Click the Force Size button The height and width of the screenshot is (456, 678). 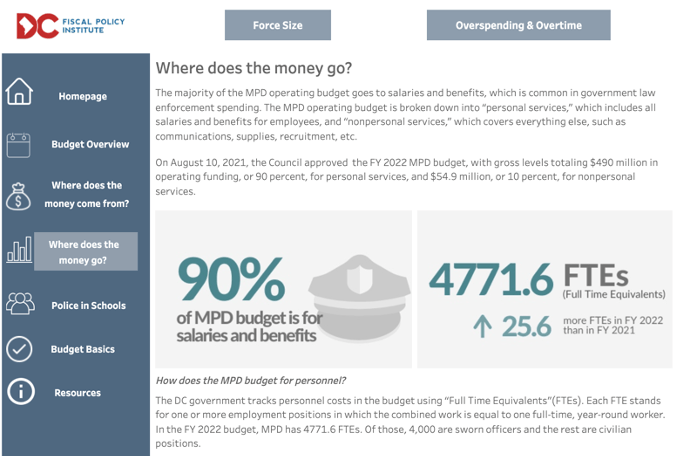tap(278, 25)
